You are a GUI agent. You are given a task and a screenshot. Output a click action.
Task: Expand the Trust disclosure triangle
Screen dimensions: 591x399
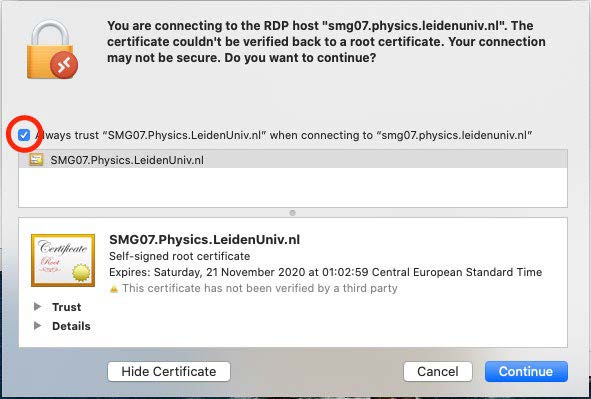click(x=37, y=306)
